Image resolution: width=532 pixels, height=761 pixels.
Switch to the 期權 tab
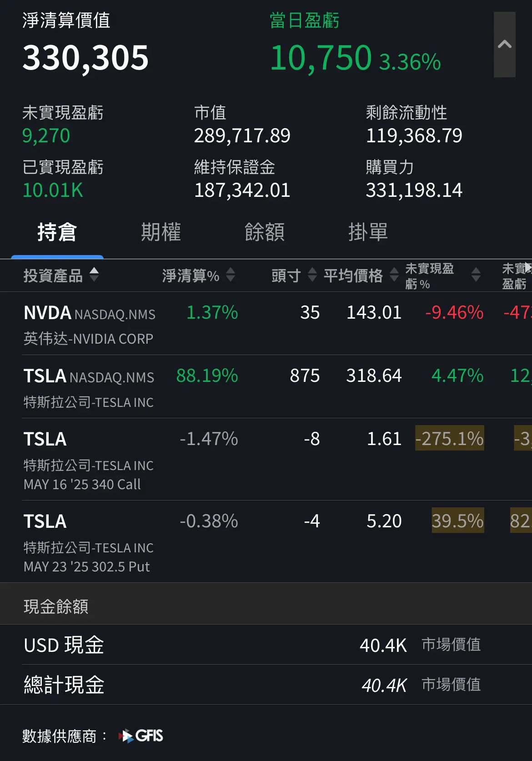161,232
